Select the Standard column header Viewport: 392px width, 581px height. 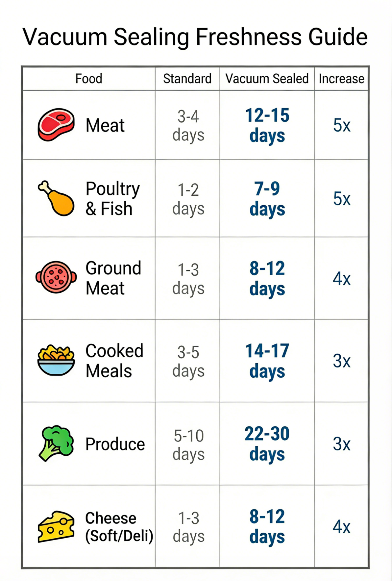(187, 79)
